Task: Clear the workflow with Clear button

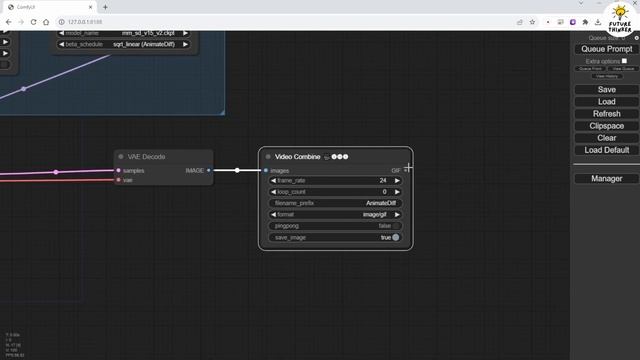Action: pos(606,138)
